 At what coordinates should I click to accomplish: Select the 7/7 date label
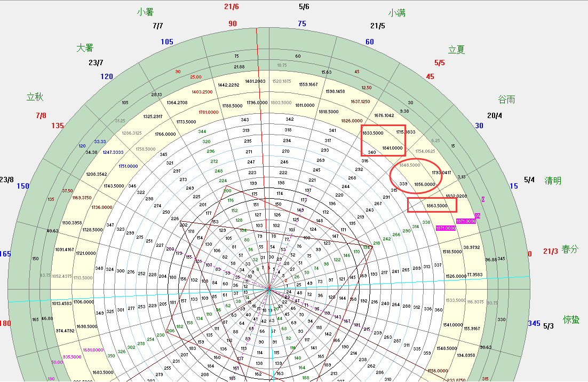click(158, 26)
